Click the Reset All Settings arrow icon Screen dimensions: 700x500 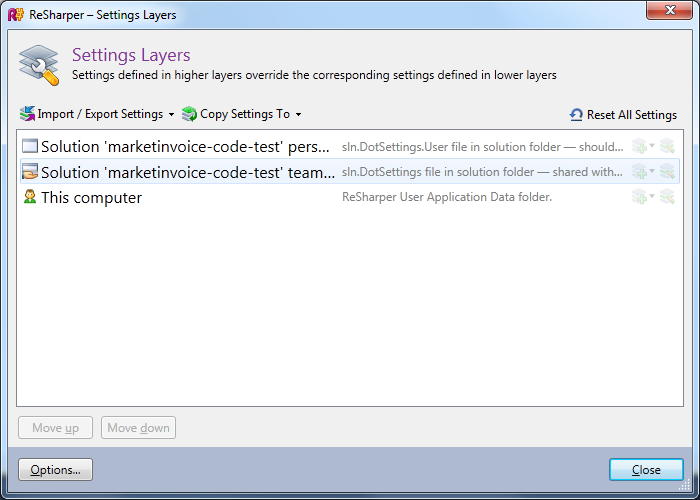click(576, 115)
